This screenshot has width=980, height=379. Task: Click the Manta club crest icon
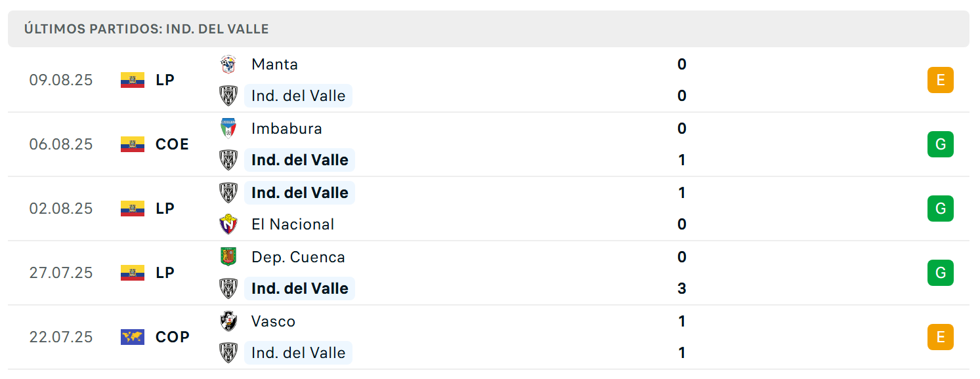(x=228, y=64)
